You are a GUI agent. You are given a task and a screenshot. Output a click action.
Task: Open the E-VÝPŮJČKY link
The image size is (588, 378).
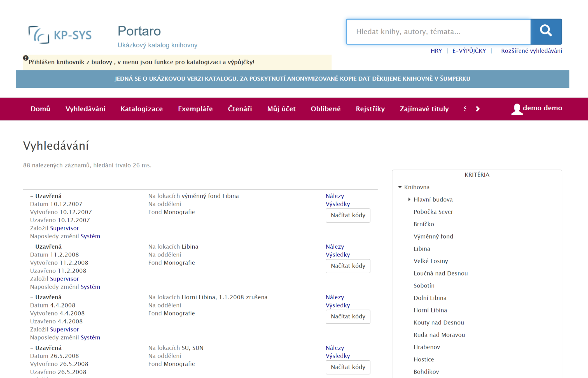coord(469,51)
